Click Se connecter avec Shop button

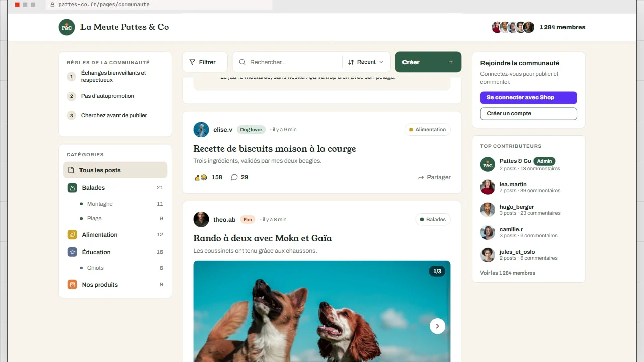[x=528, y=98]
